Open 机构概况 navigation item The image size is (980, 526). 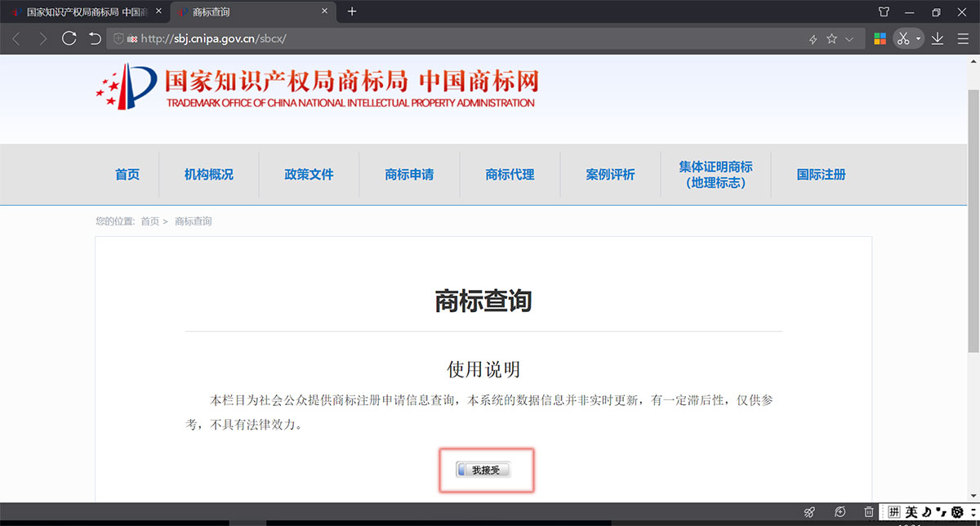tap(209, 174)
